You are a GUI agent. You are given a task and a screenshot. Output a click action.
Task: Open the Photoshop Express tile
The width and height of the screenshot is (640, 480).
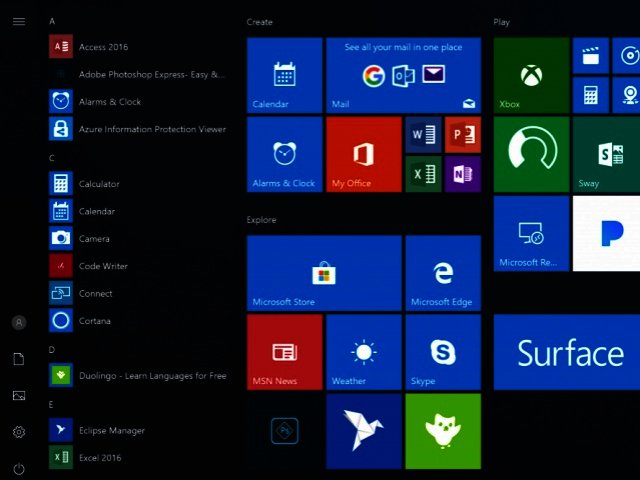[284, 431]
